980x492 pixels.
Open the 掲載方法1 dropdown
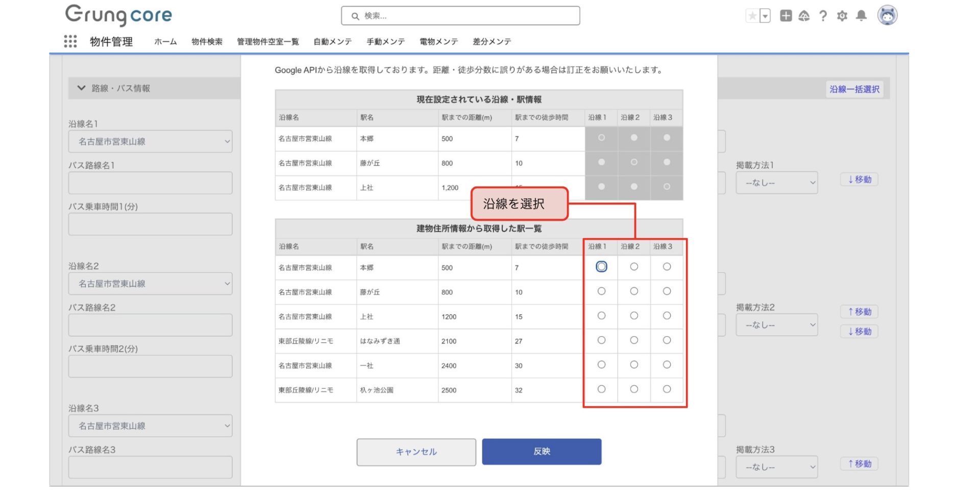(x=776, y=182)
